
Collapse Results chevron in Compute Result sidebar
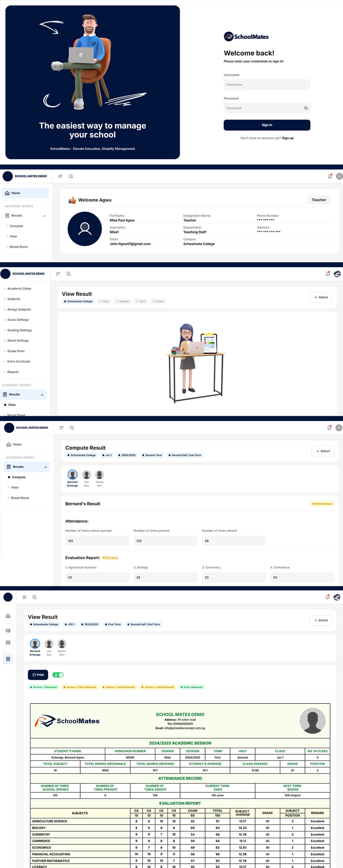click(x=46, y=467)
